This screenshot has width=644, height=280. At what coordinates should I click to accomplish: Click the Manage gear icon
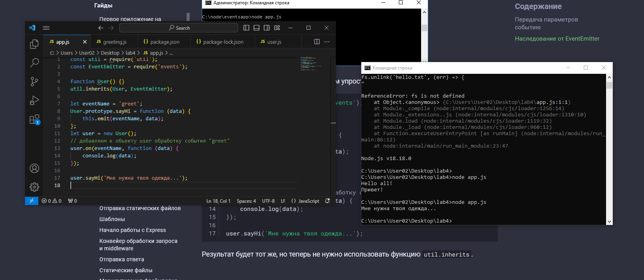click(34, 187)
